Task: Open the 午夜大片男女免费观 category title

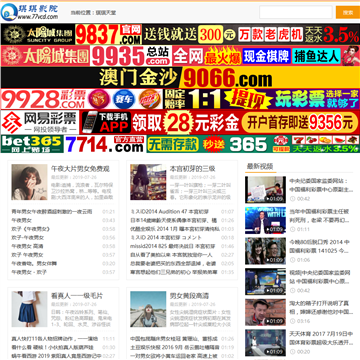Action: click(80, 169)
